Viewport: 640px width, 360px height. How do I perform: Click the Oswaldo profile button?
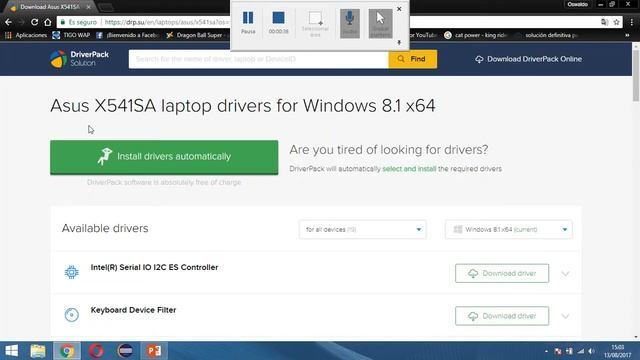(577, 4)
